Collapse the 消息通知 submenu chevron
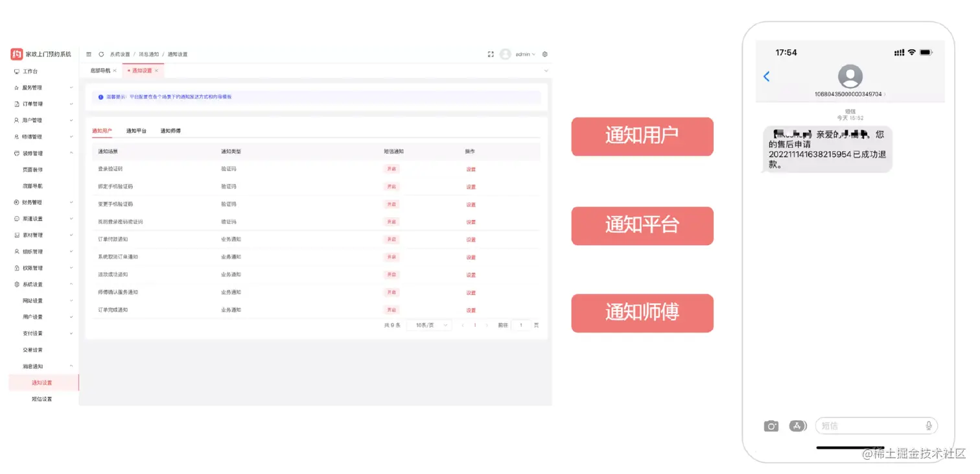Viewport: 980px width, 474px height. point(71,366)
